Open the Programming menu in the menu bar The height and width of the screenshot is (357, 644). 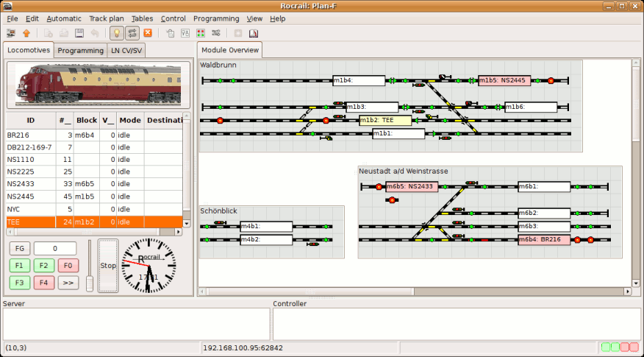(x=216, y=18)
